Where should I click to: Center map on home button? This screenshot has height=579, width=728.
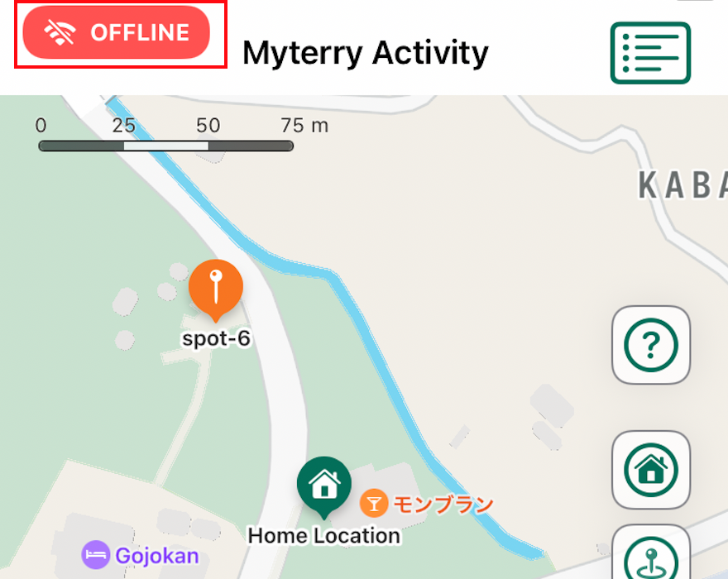click(651, 470)
